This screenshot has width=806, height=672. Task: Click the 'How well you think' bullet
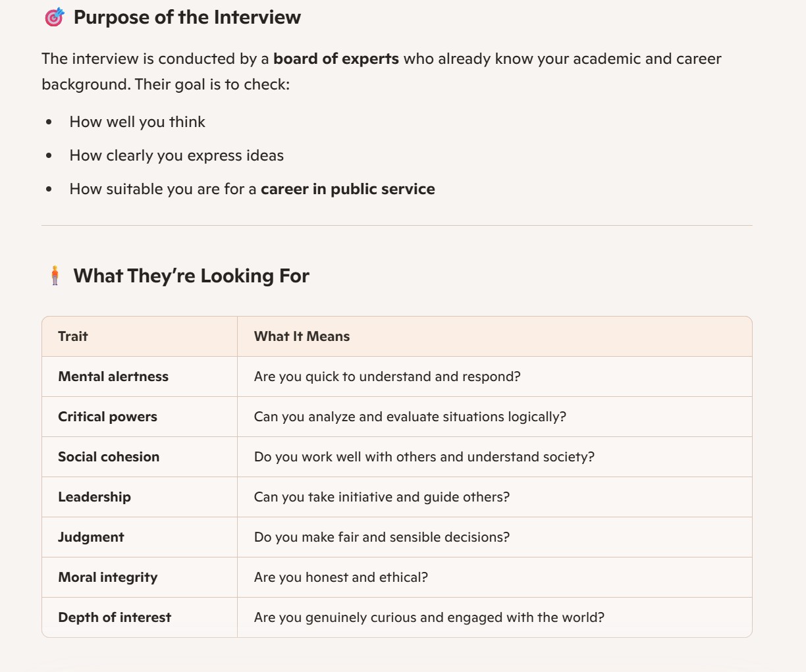click(x=137, y=122)
